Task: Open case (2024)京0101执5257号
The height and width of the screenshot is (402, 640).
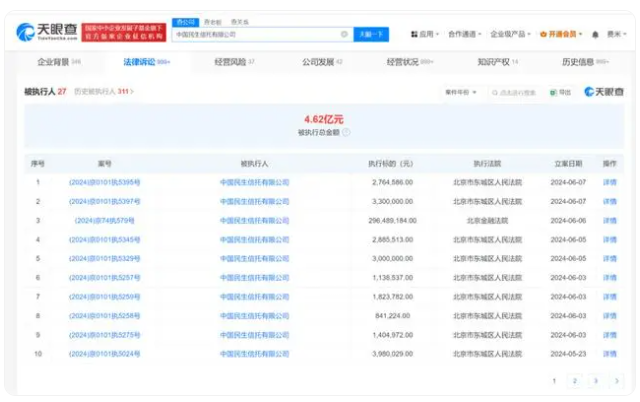Action: (104, 278)
